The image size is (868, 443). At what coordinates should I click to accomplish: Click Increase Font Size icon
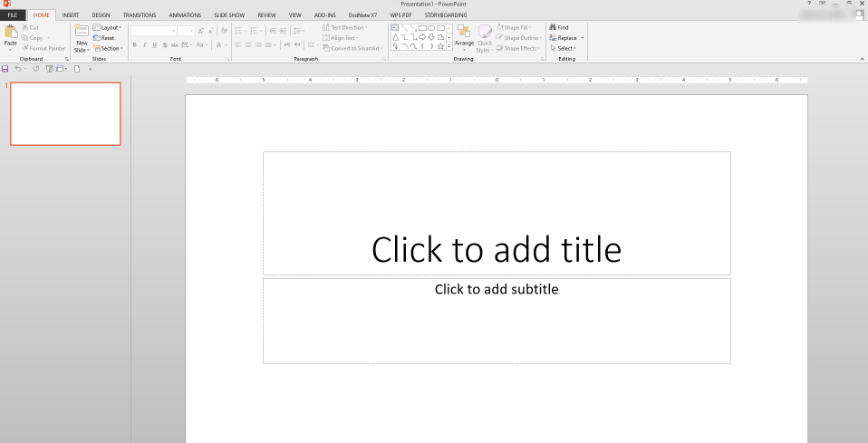coord(200,31)
